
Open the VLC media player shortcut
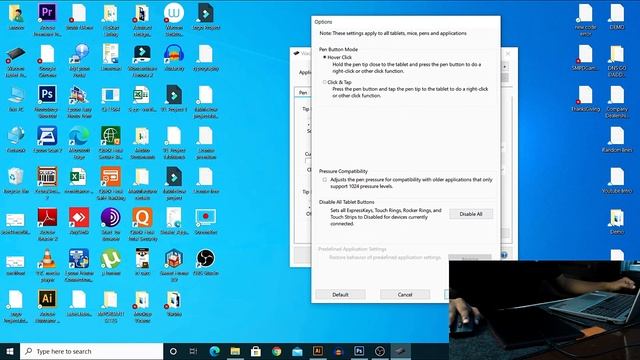pyautogui.click(x=47, y=265)
